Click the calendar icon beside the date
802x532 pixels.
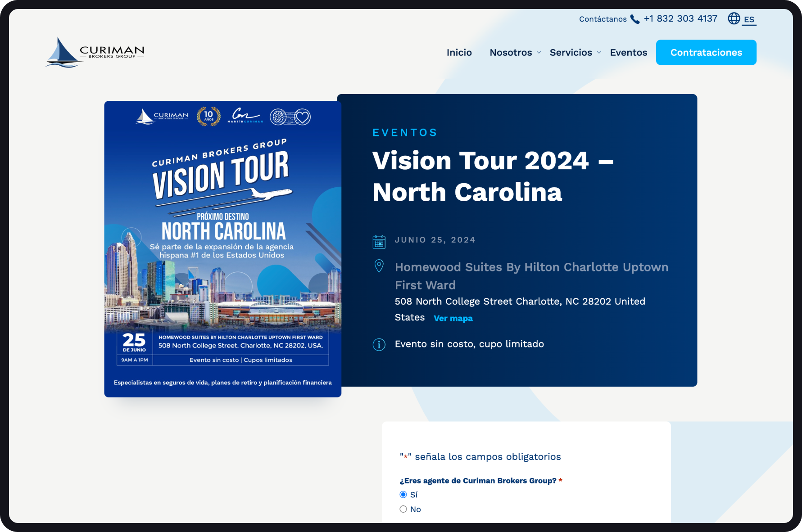pyautogui.click(x=379, y=242)
